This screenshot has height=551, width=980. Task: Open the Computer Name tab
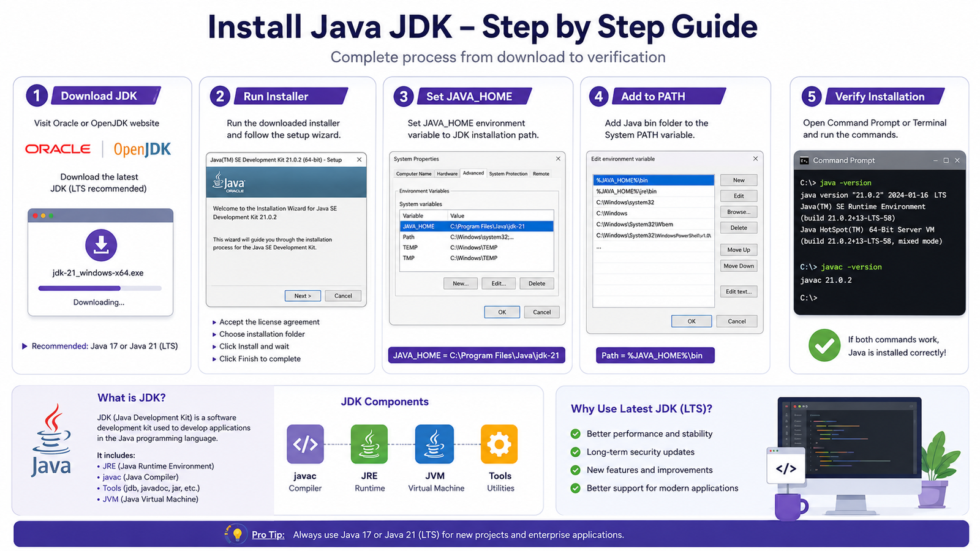click(414, 174)
